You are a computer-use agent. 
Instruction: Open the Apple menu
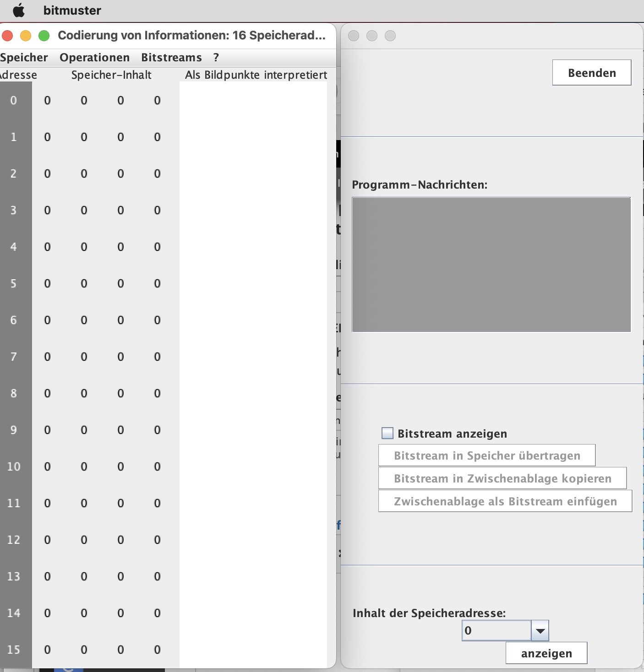point(18,10)
